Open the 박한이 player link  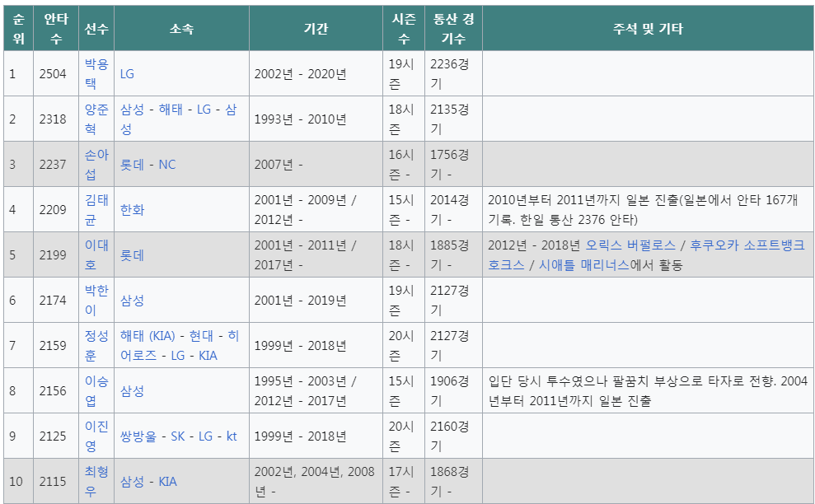click(x=96, y=300)
